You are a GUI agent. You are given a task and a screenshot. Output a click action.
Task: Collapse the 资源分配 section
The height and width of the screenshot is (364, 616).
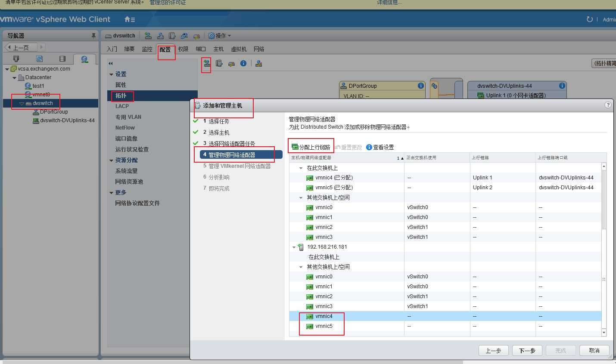click(x=112, y=160)
